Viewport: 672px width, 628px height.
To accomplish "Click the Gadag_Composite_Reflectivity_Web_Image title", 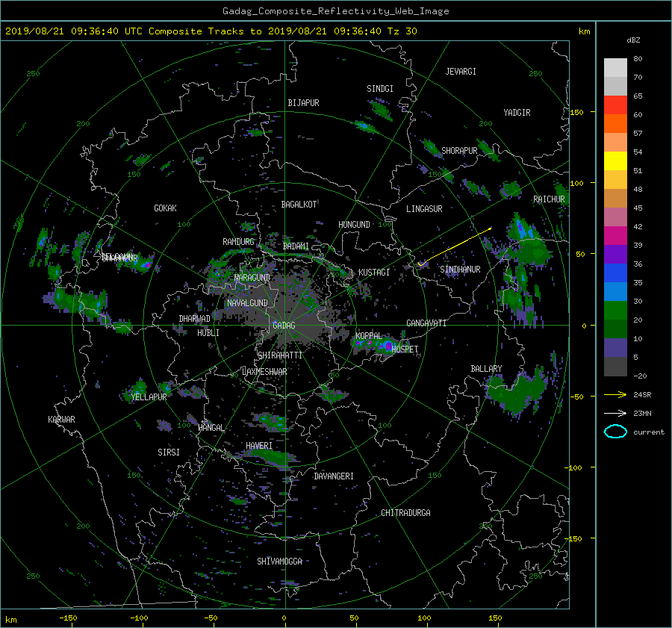I will pos(335,11).
